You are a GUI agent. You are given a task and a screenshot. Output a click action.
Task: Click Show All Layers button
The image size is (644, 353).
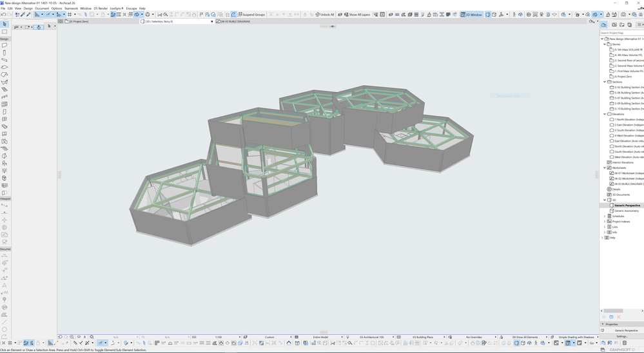357,14
